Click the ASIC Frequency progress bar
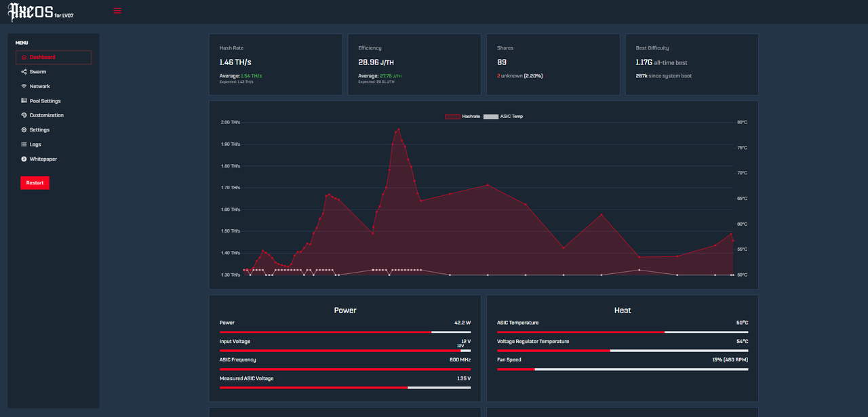This screenshot has height=417, width=868. tap(345, 369)
